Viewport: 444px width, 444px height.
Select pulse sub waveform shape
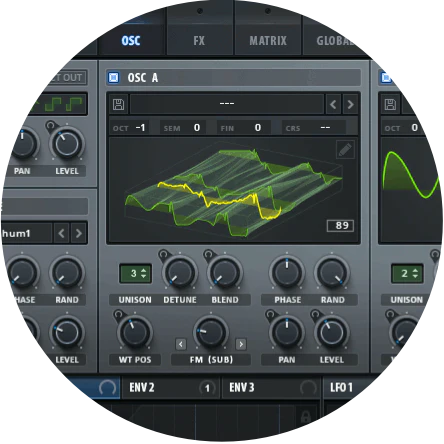point(74,104)
